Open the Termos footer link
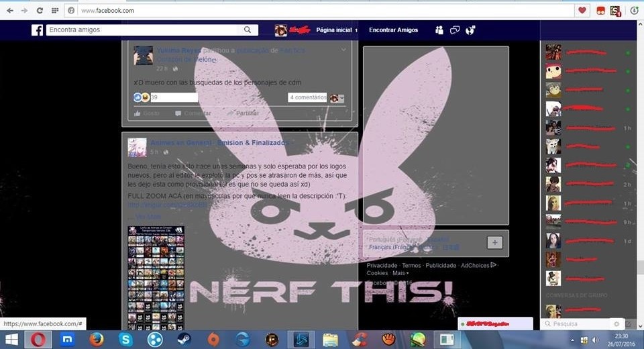Viewport: 644px width, 349px height. (x=411, y=266)
